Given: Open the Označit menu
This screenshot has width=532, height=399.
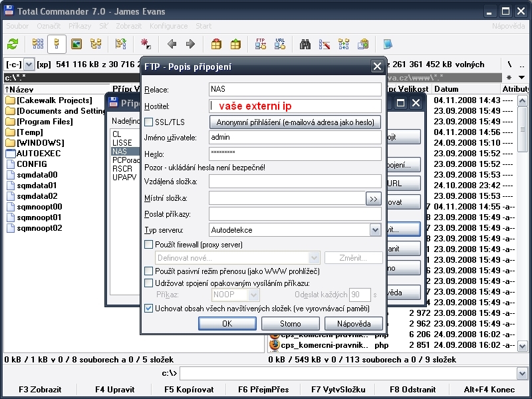Looking at the screenshot, I should point(49,26).
